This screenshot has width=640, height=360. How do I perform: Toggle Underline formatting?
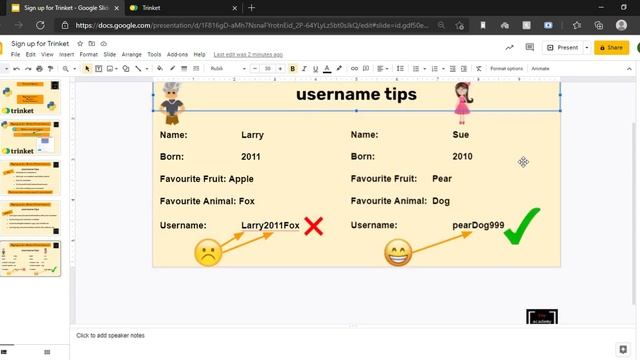pyautogui.click(x=316, y=69)
